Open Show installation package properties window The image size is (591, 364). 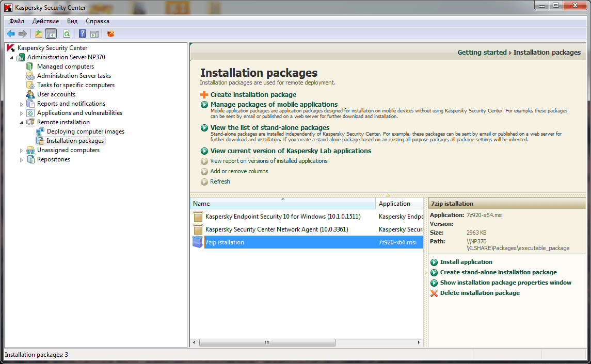point(505,283)
